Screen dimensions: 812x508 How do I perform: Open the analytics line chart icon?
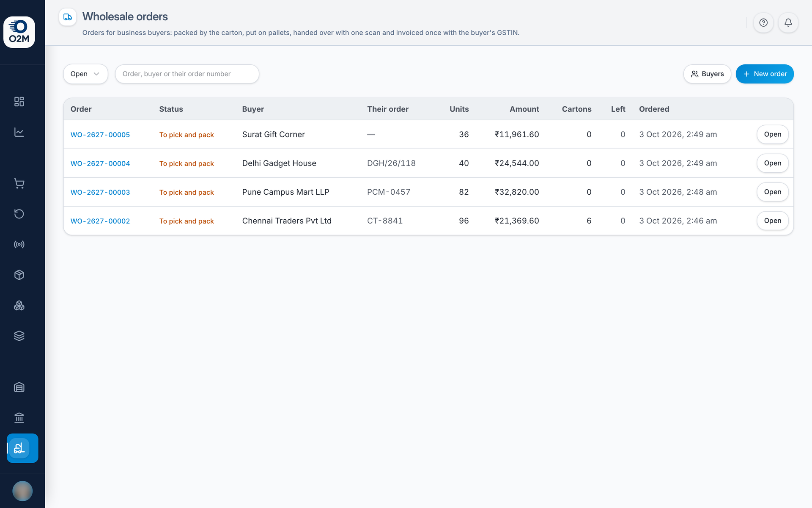point(19,132)
